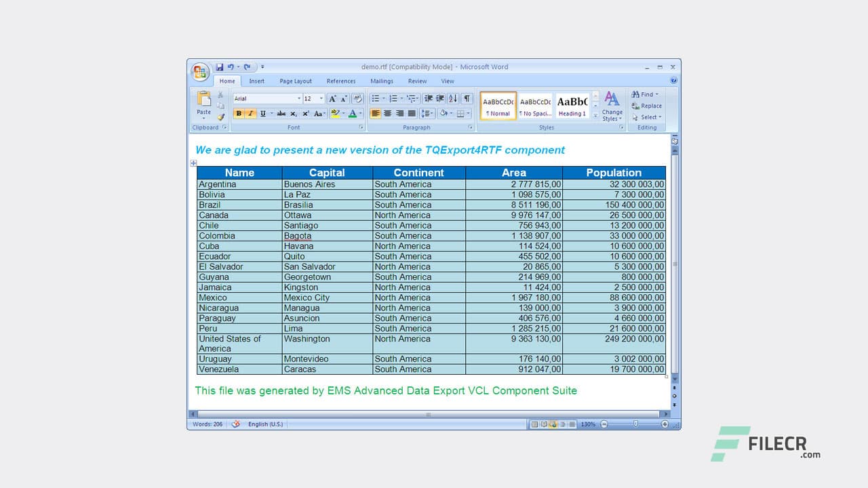Click the Strikethrough icon
The width and height of the screenshot is (868, 488).
tap(280, 113)
